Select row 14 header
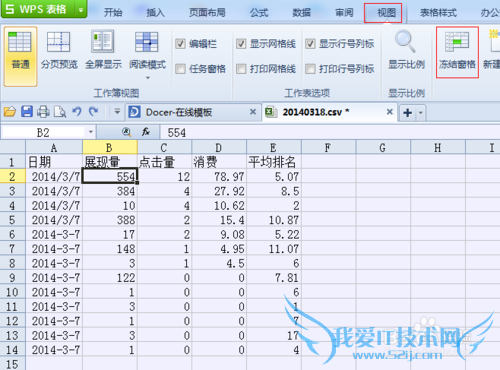Image resolution: width=500 pixels, height=370 pixels. click(12, 350)
